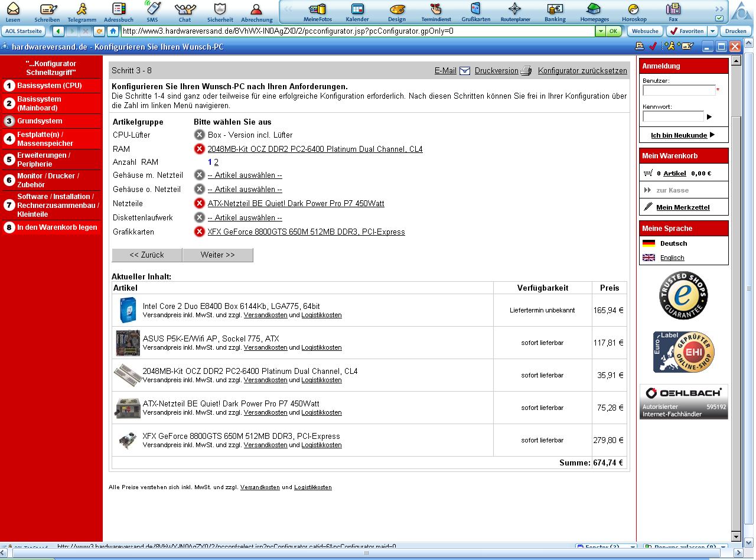This screenshot has width=756, height=560.
Task: Click Konfigurator zurücksetzen link
Action: 582,71
